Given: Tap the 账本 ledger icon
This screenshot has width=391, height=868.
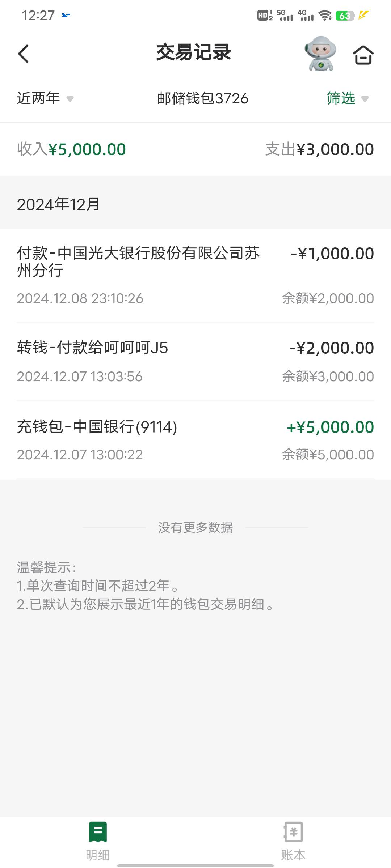Looking at the screenshot, I should coord(293,832).
